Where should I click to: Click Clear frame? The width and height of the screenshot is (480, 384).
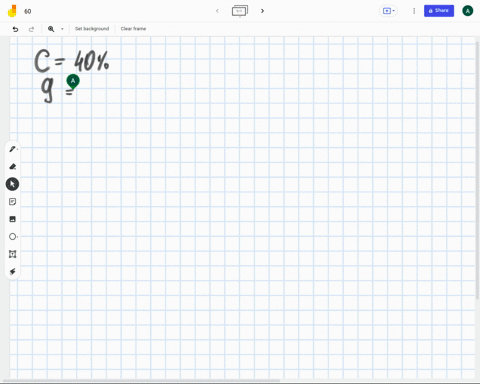pos(133,29)
